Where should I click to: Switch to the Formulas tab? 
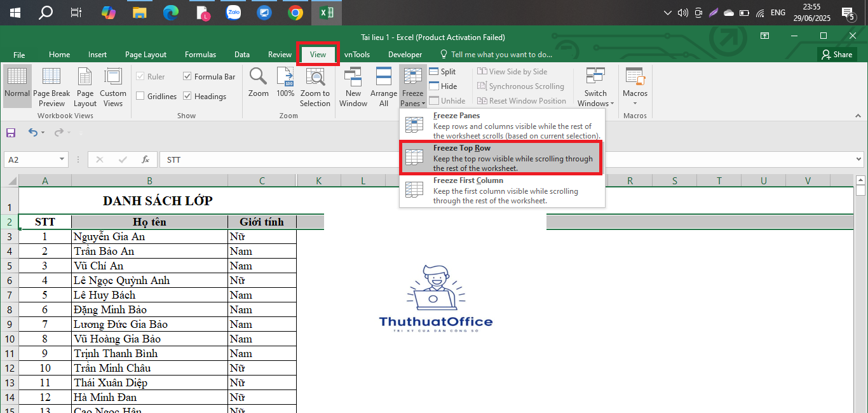pyautogui.click(x=200, y=55)
